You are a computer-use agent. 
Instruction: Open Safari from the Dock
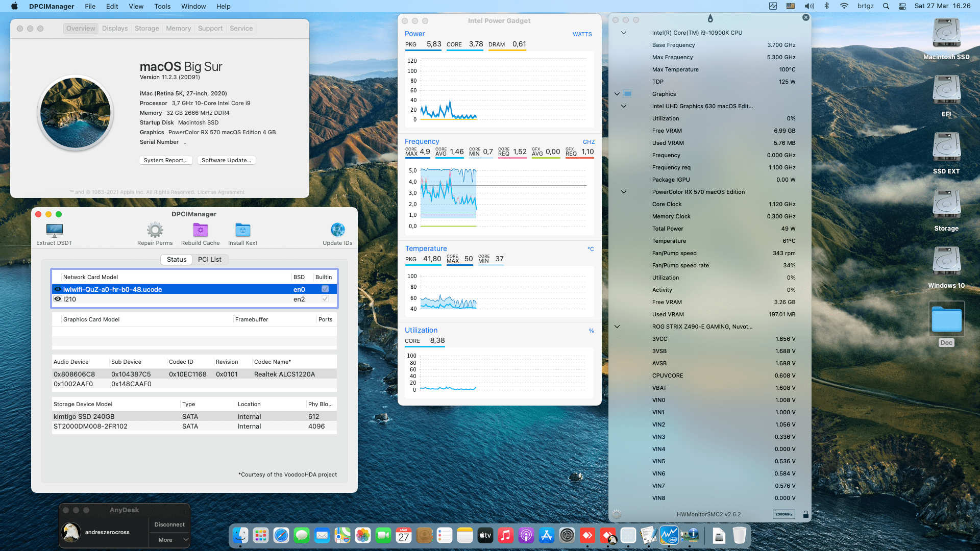pos(281,535)
